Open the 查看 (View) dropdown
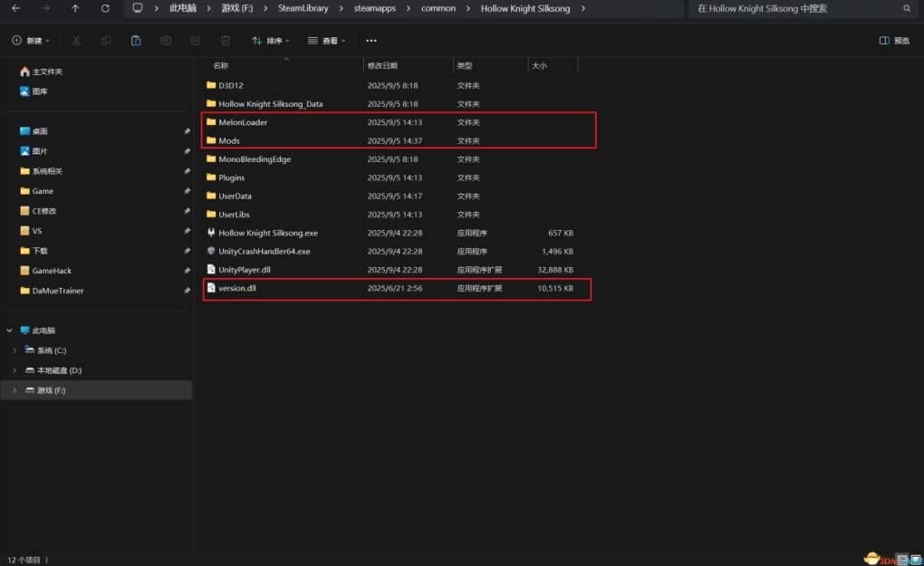The width and height of the screenshot is (924, 566). 326,41
